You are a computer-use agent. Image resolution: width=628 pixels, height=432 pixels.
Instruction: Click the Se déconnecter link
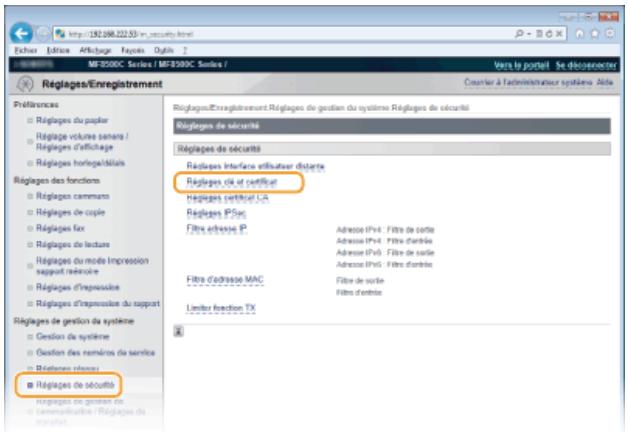[586, 65]
